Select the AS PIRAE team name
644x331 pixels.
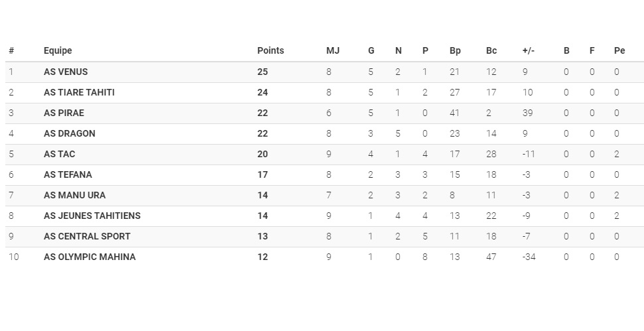pos(64,113)
